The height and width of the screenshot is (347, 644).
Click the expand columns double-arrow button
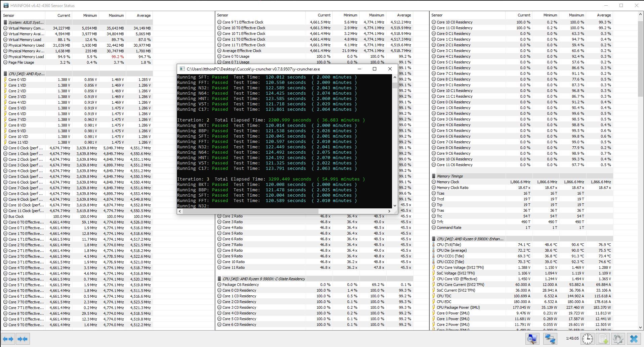coord(8,339)
